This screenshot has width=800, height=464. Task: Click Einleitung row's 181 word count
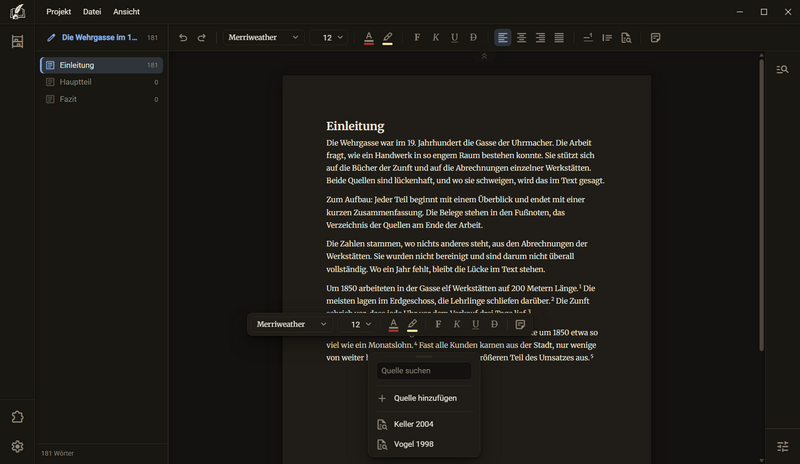pos(152,65)
